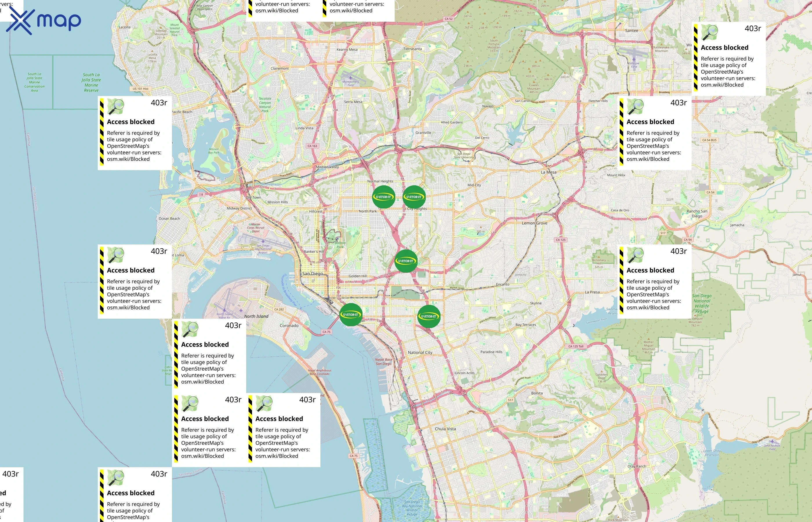Image resolution: width=812 pixels, height=522 pixels.
Task: Select U-STOR-IT marker below Normal Heights label
Action: (x=383, y=197)
